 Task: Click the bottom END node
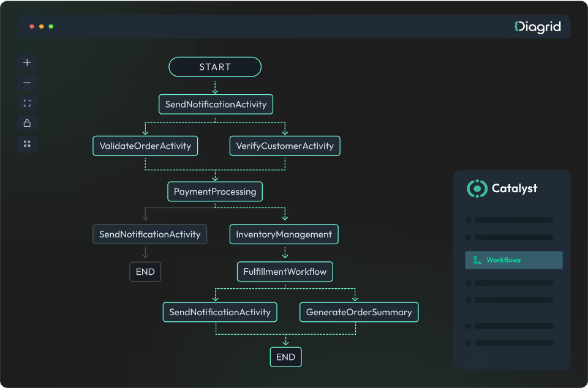pos(285,357)
